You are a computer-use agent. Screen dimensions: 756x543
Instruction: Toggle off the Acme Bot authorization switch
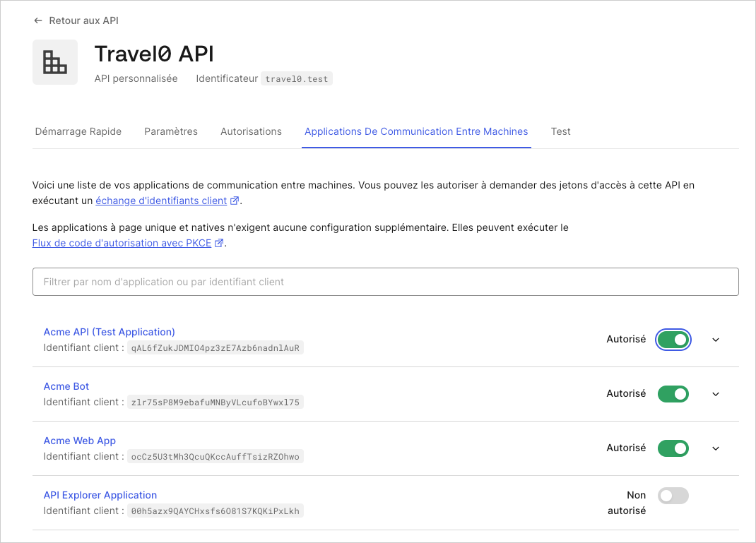(x=673, y=394)
